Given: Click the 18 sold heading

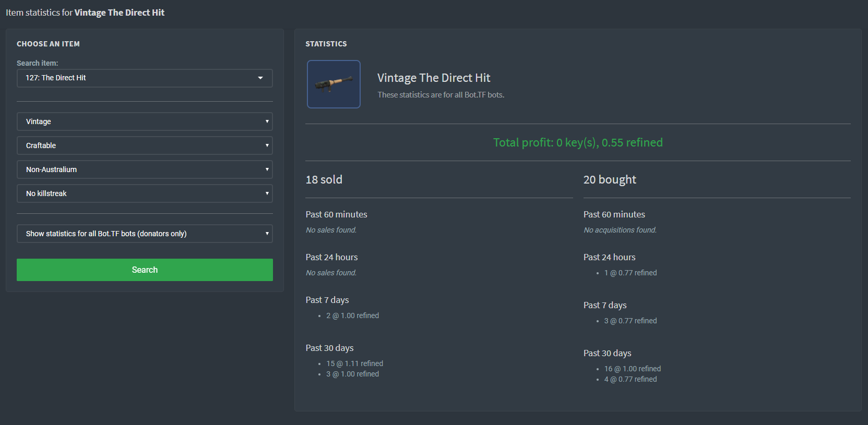Looking at the screenshot, I should point(324,179).
